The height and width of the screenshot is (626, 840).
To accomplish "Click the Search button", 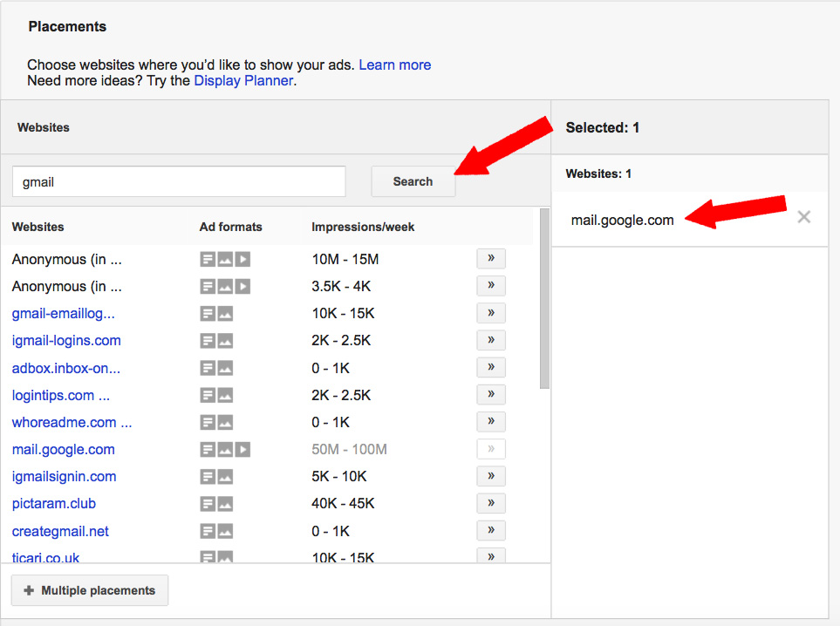I will tap(413, 181).
